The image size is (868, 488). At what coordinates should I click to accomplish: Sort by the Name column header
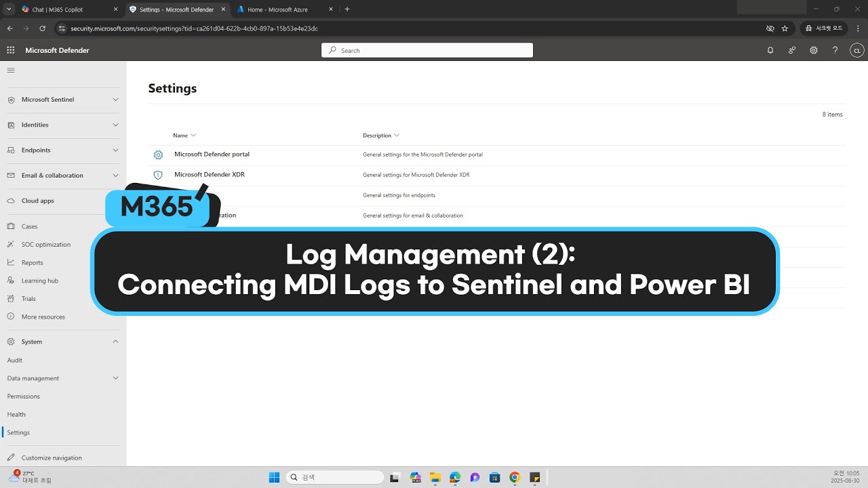coord(184,136)
